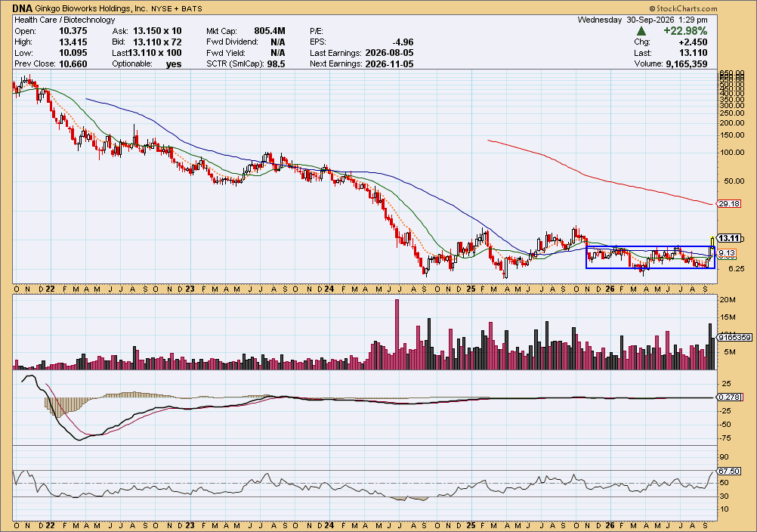Click the Low value 10.095
This screenshot has width=757, height=532.
pyautogui.click(x=73, y=53)
